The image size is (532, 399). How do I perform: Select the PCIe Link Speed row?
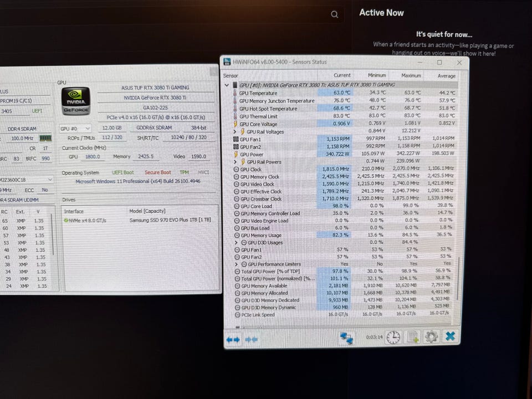[x=344, y=314]
